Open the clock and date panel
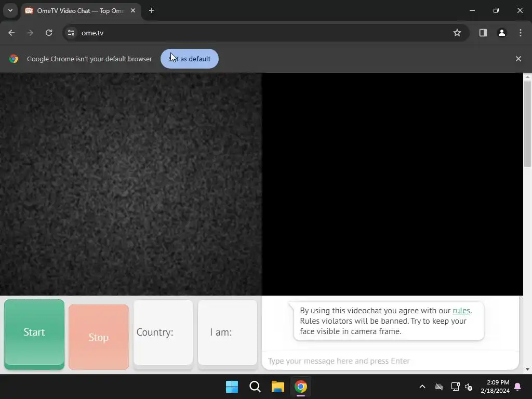Image resolution: width=532 pixels, height=399 pixels. tap(495, 387)
